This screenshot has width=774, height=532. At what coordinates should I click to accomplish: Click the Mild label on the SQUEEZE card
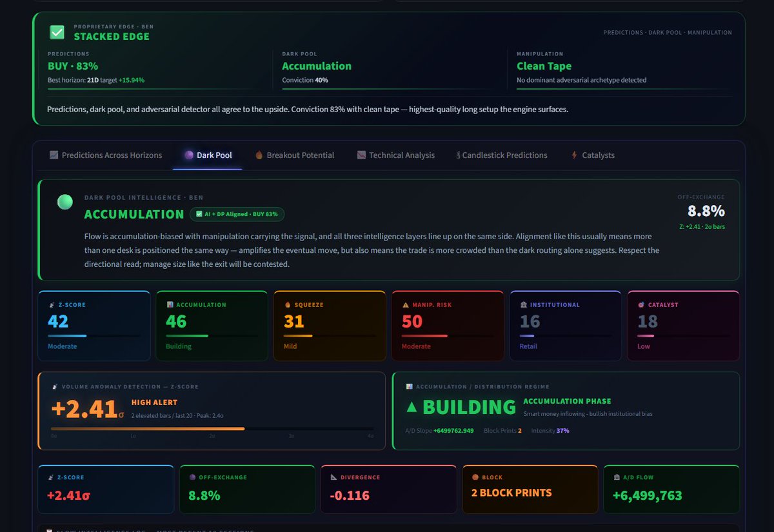point(290,346)
